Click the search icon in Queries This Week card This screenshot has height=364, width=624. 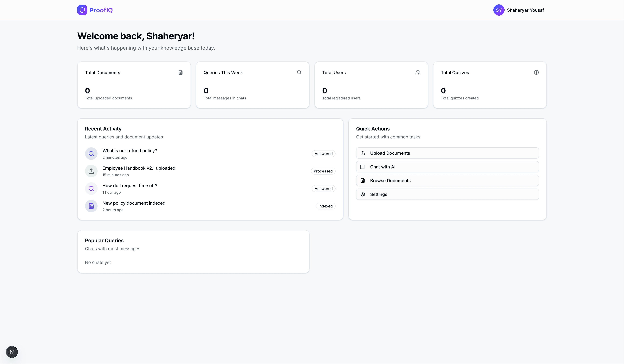point(299,72)
